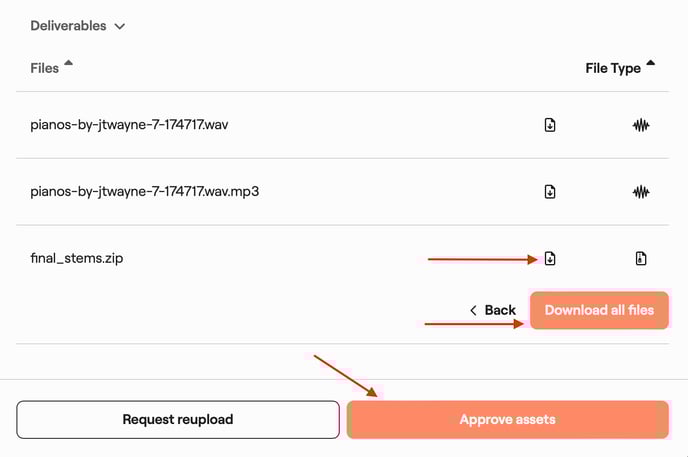Sort by File Type column arrow

click(x=651, y=64)
